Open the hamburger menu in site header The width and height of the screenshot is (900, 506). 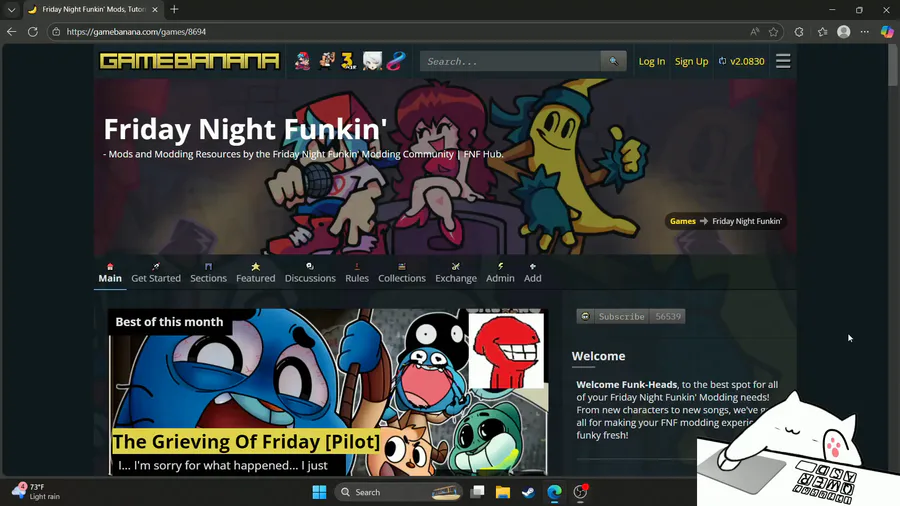coord(783,61)
